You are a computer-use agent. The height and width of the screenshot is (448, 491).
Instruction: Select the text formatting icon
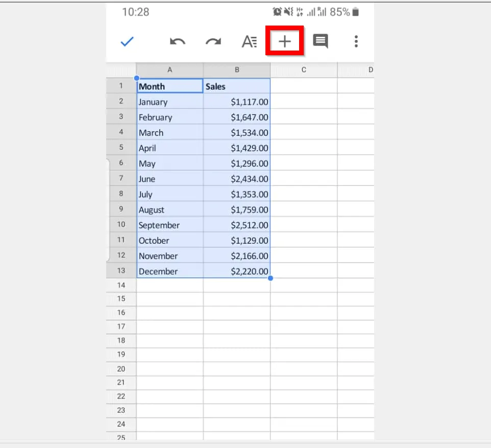pos(249,41)
